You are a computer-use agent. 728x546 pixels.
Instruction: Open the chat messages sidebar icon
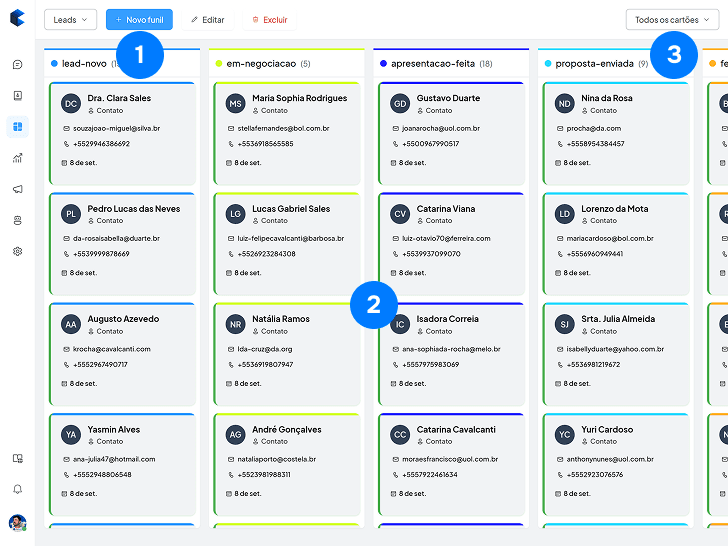(17, 65)
